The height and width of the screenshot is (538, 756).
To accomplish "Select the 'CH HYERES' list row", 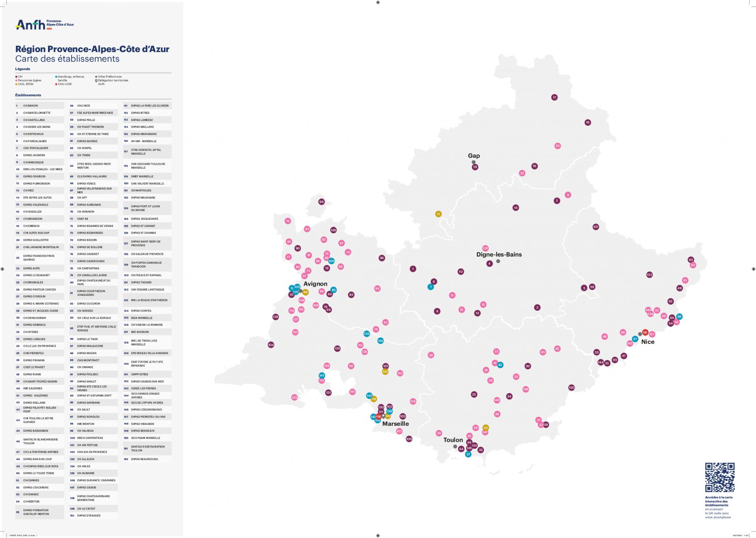I will pyautogui.click(x=39, y=332).
